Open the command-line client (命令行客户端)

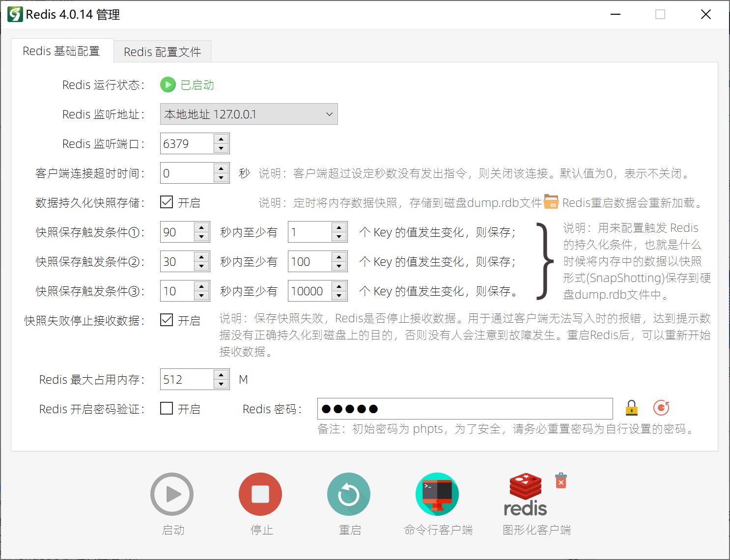click(437, 494)
